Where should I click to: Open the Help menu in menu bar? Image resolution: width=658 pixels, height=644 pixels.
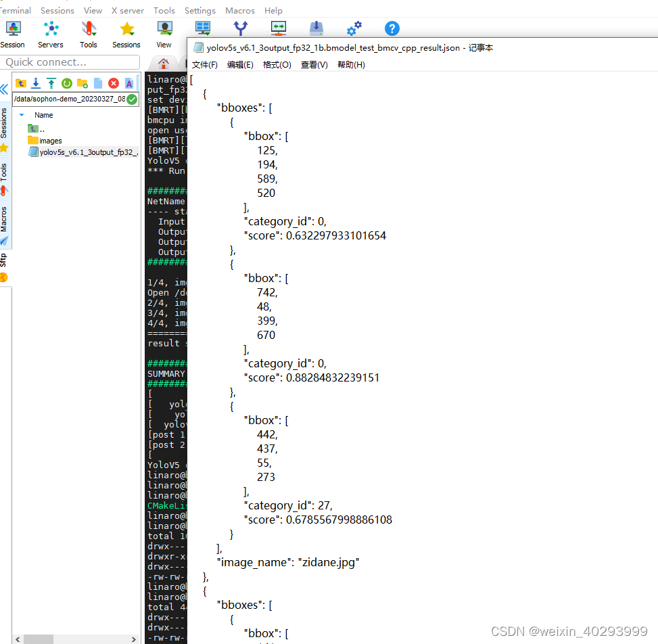coord(273,11)
